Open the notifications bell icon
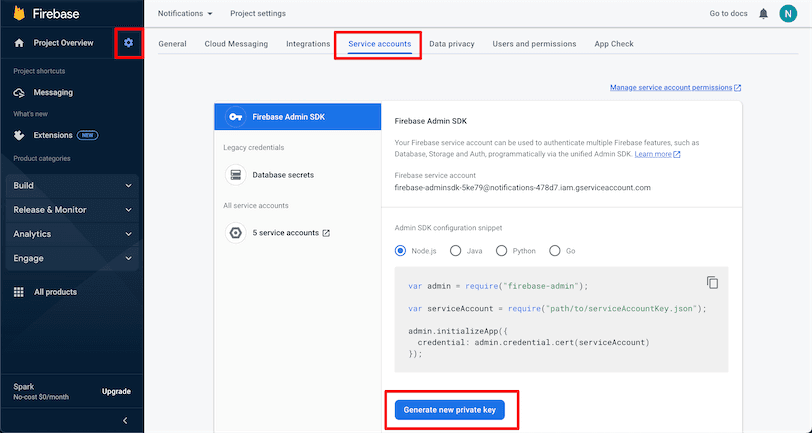Screen dimensions: 812x433 (763, 14)
